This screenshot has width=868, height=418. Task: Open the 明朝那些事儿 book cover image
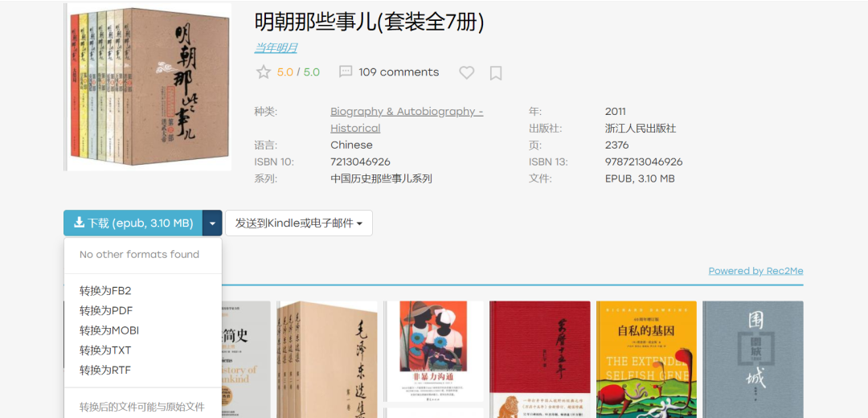coord(149,86)
